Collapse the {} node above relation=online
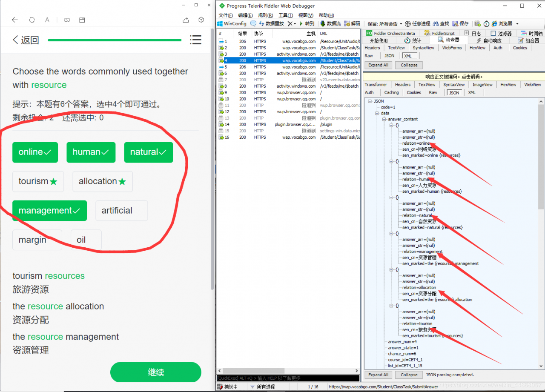 (x=391, y=125)
